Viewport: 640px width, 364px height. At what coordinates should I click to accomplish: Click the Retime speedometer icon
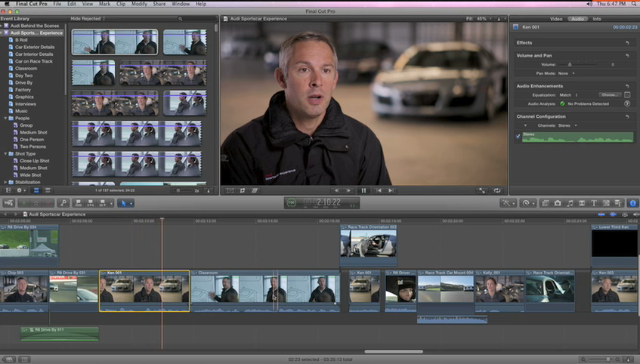[527, 203]
